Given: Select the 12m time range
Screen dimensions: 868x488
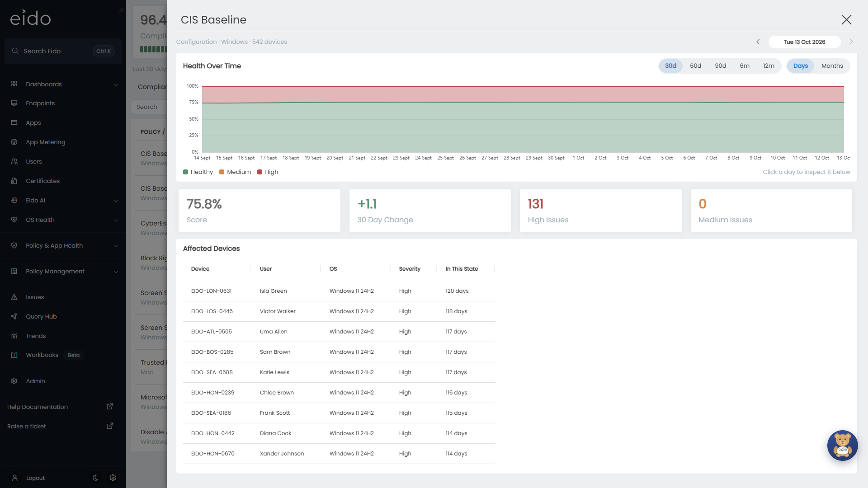Looking at the screenshot, I should tap(769, 66).
